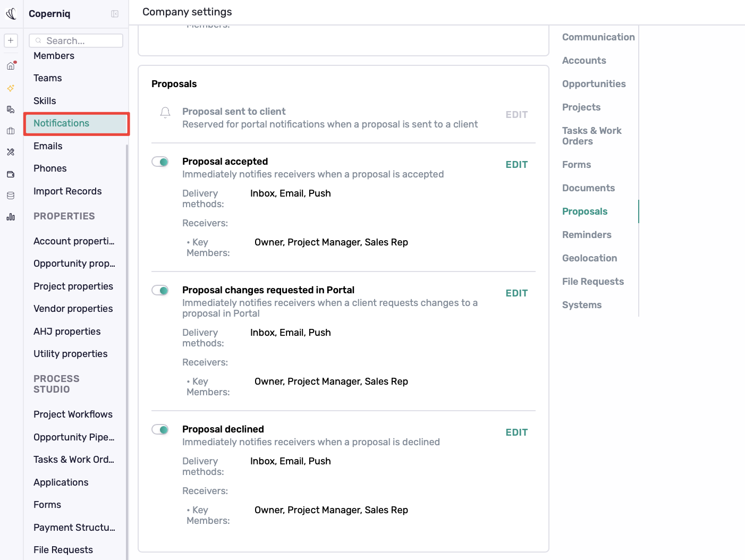The height and width of the screenshot is (560, 745).
Task: Go to Teams in the sidebar
Action: tap(48, 78)
